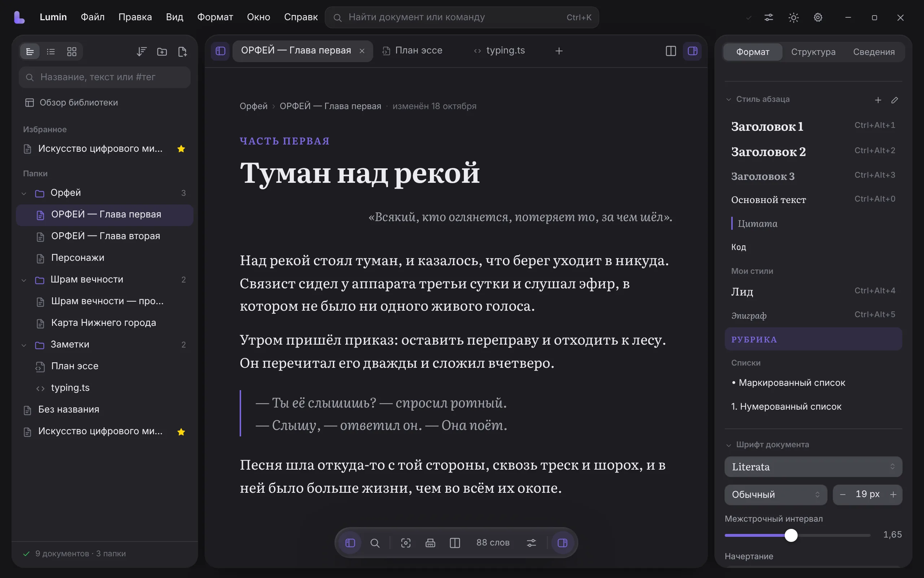The image size is (924, 578).
Task: Increase font size with plus stepper
Action: tap(893, 495)
